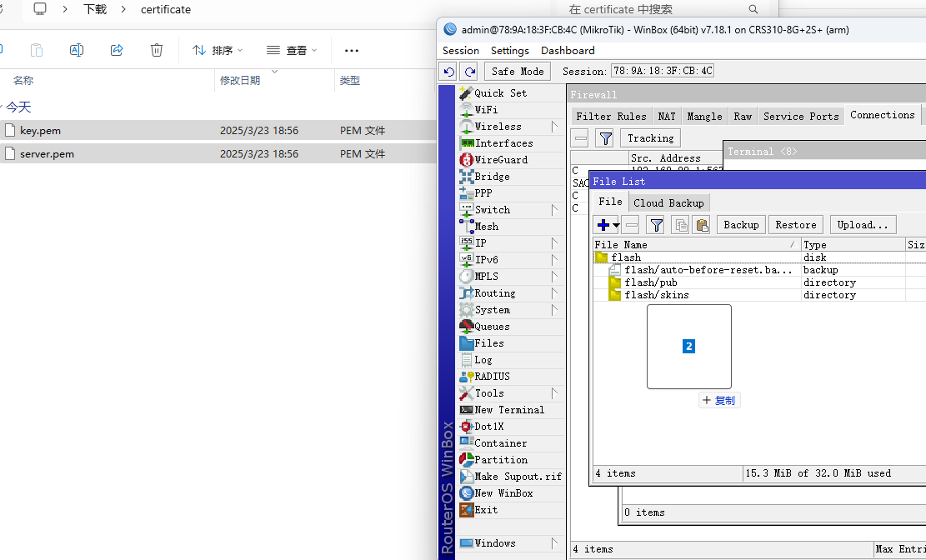Click the Explorer delete trash icon
The image size is (926, 560).
157,50
